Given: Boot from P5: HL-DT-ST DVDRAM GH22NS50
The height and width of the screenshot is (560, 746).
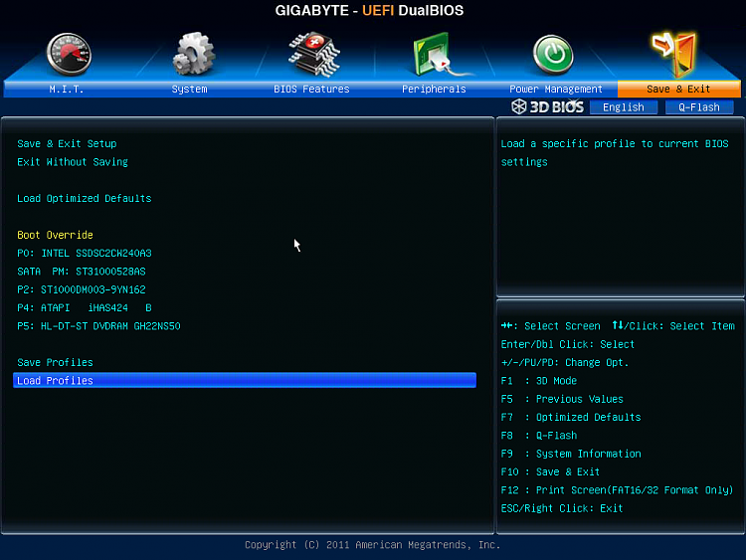Looking at the screenshot, I should (x=98, y=326).
